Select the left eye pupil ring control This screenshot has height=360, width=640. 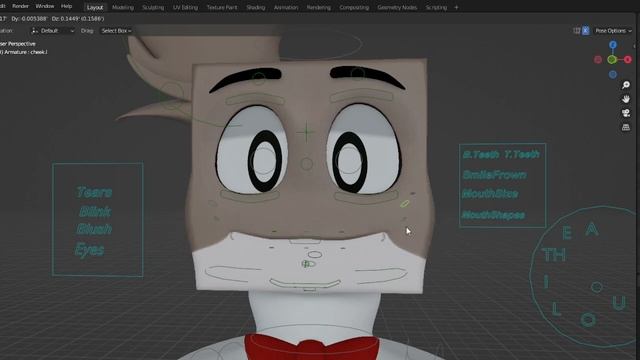[264, 161]
